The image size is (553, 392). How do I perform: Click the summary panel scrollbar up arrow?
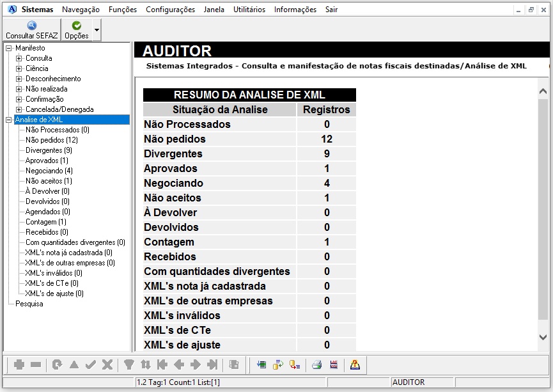[x=543, y=91]
